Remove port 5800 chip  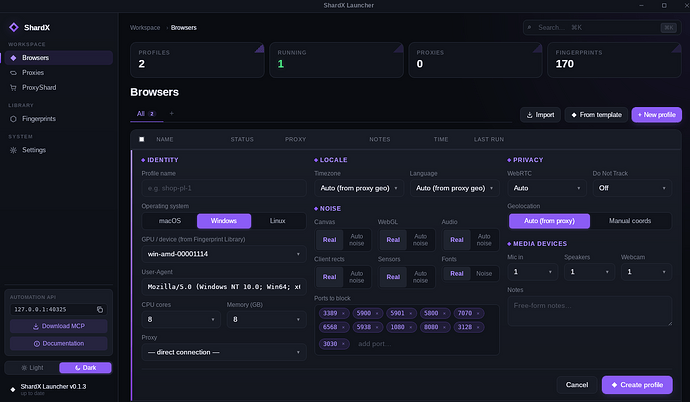pyautogui.click(x=444, y=313)
